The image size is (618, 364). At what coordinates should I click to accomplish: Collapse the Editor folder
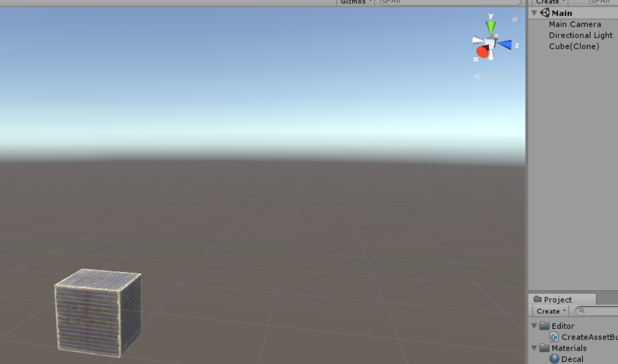pos(535,326)
